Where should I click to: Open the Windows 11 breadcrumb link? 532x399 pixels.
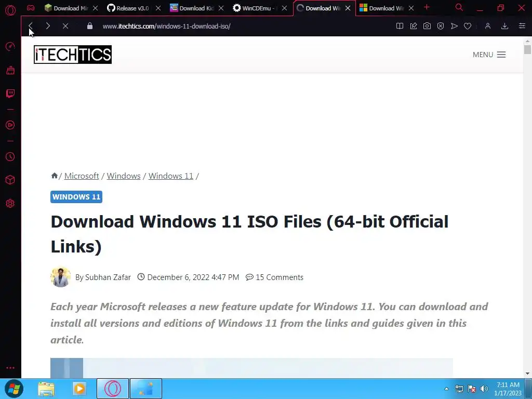click(x=170, y=176)
